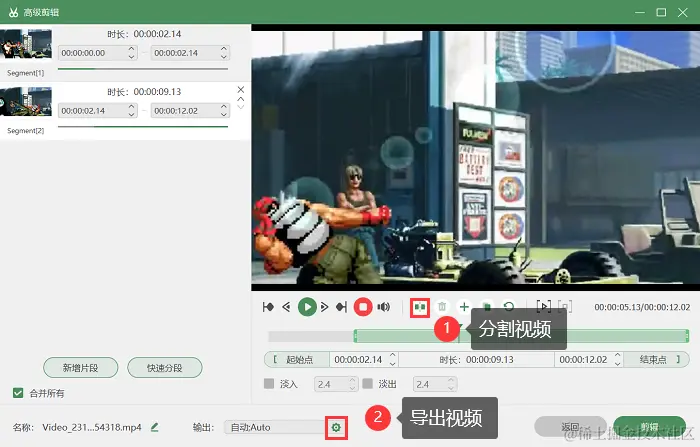Jump to the segment start in playback controls
Screen dimensions: 700x447
click(x=268, y=307)
